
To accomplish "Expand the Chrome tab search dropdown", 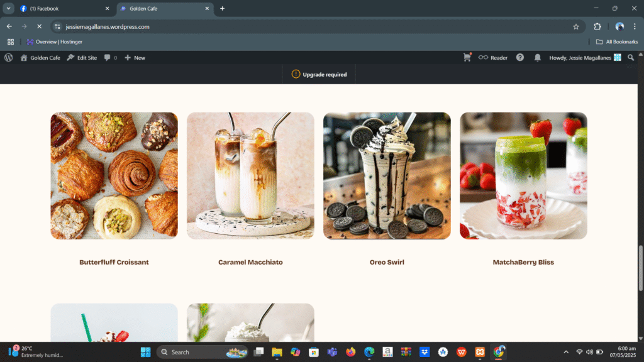I will coord(9,8).
